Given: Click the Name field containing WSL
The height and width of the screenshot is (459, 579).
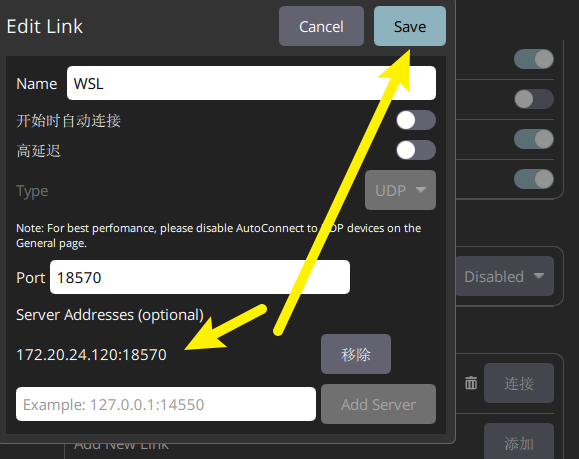Looking at the screenshot, I should 251,83.
